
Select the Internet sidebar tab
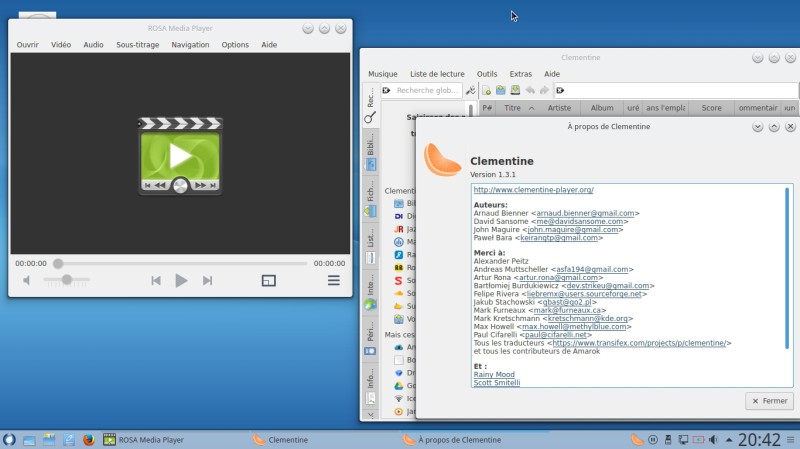pos(370,293)
